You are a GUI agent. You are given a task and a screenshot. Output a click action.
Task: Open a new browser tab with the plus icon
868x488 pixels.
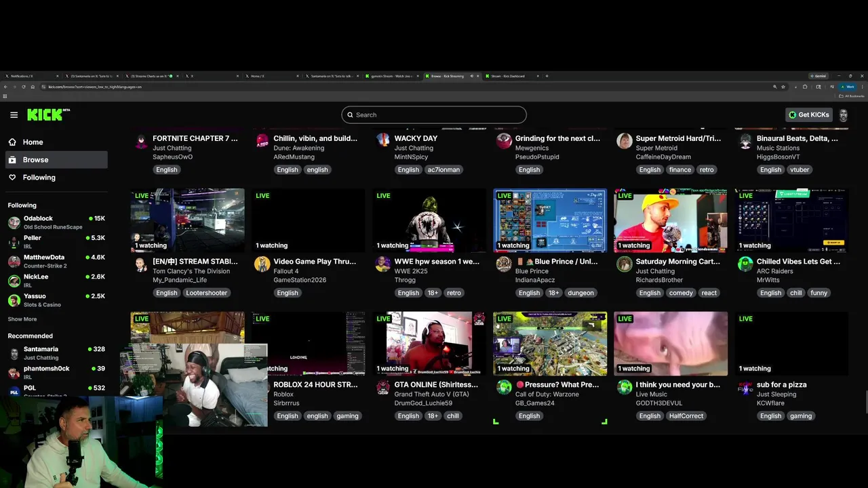point(547,76)
